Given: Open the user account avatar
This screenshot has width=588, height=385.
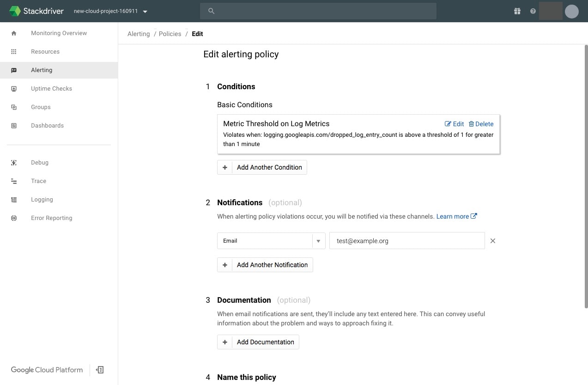Looking at the screenshot, I should point(572,11).
